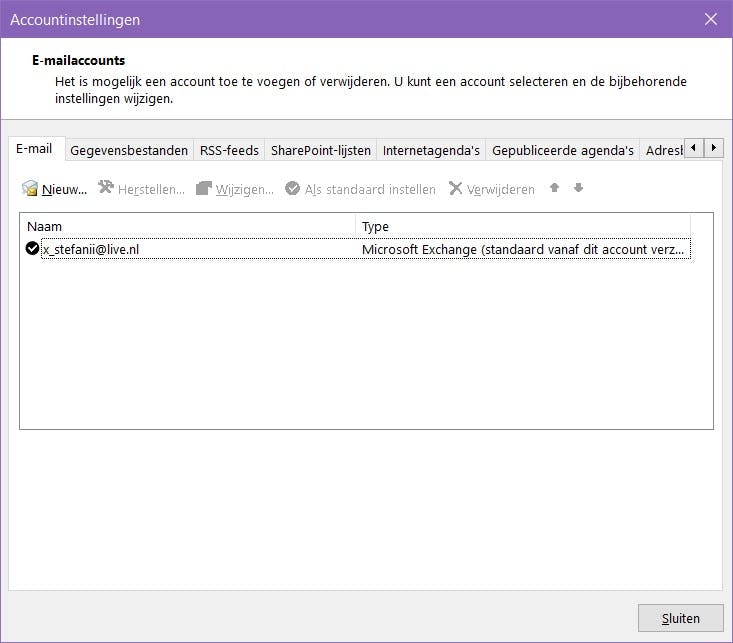Image resolution: width=733 pixels, height=643 pixels.
Task: Click default checkmark icon beside x_stefanii@live.nl
Action: 32,248
